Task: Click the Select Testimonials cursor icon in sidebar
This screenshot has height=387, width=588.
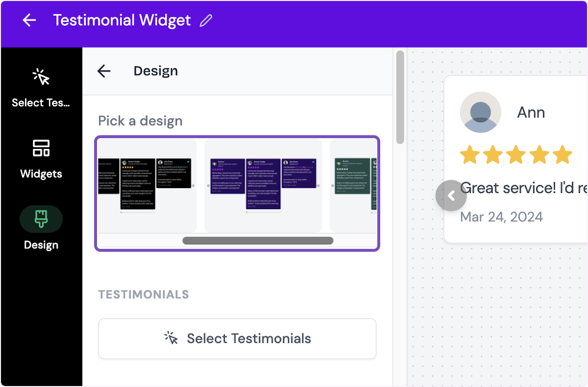Action: 41,77
